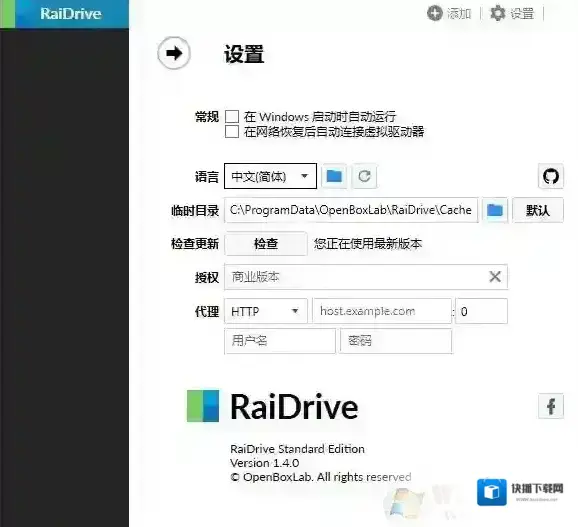
Task: Focus the 用户名 field
Action: (280, 341)
